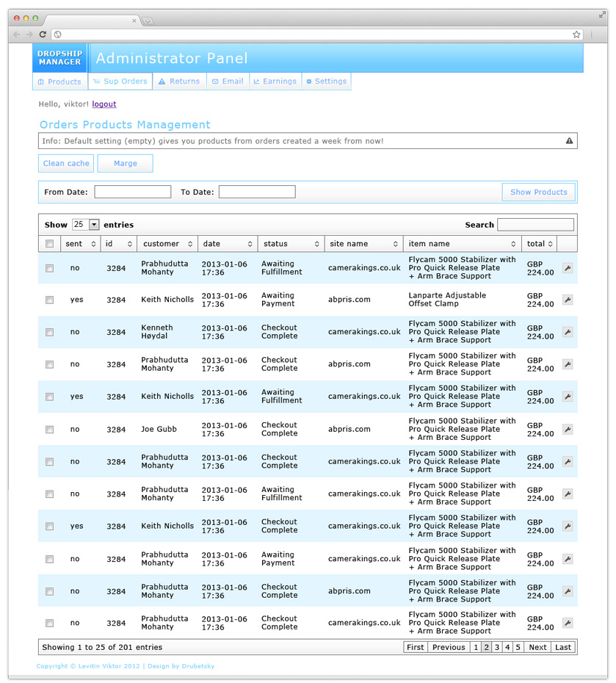Open Earnings via the chart icon

[256, 81]
